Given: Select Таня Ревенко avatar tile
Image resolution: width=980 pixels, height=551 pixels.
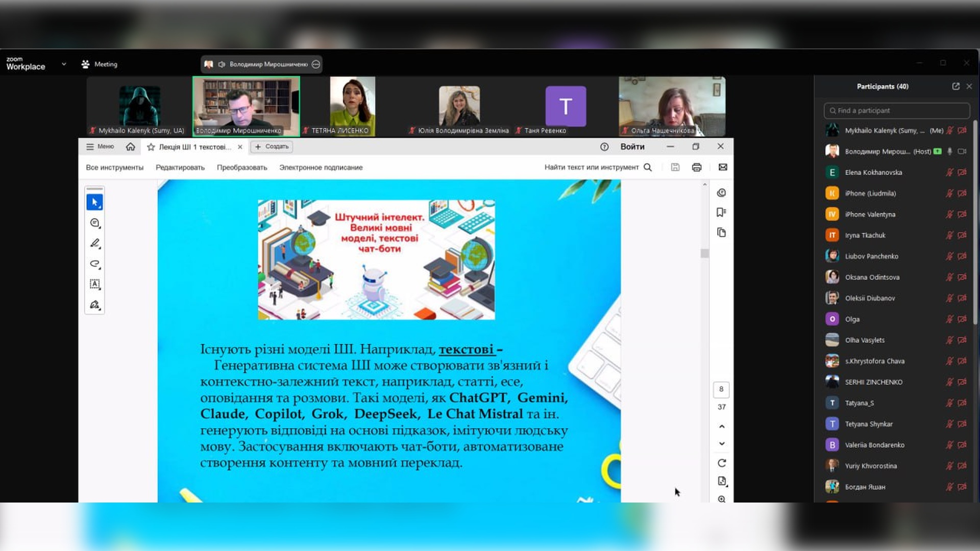Looking at the screenshot, I should [566, 107].
